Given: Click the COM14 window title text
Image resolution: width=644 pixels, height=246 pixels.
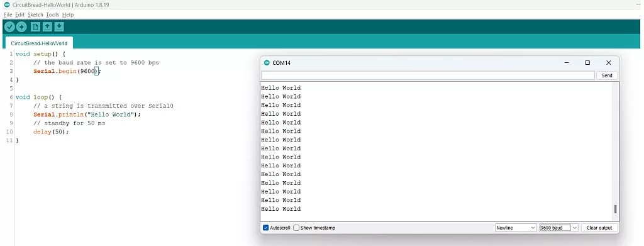Looking at the screenshot, I should click(x=282, y=63).
